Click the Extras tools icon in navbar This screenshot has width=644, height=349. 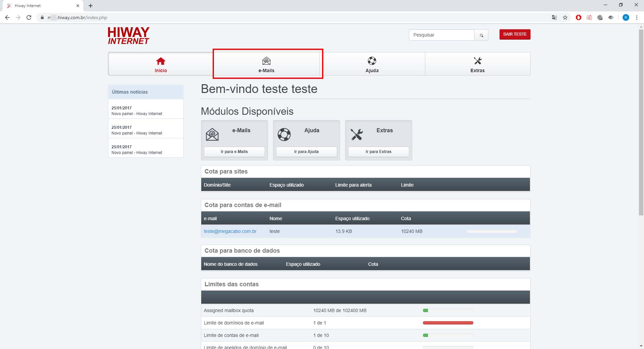click(x=478, y=61)
